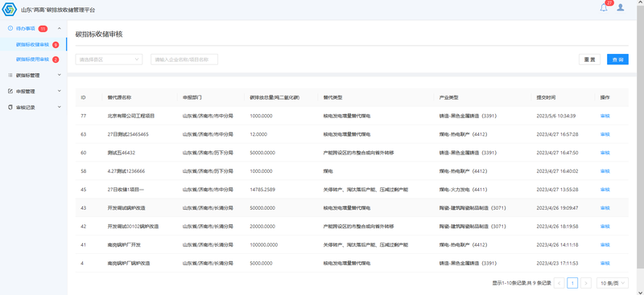Viewport: 644px width, 295px height.
Task: Click 4.27测试1236666 cell
Action: pyautogui.click(x=126, y=171)
